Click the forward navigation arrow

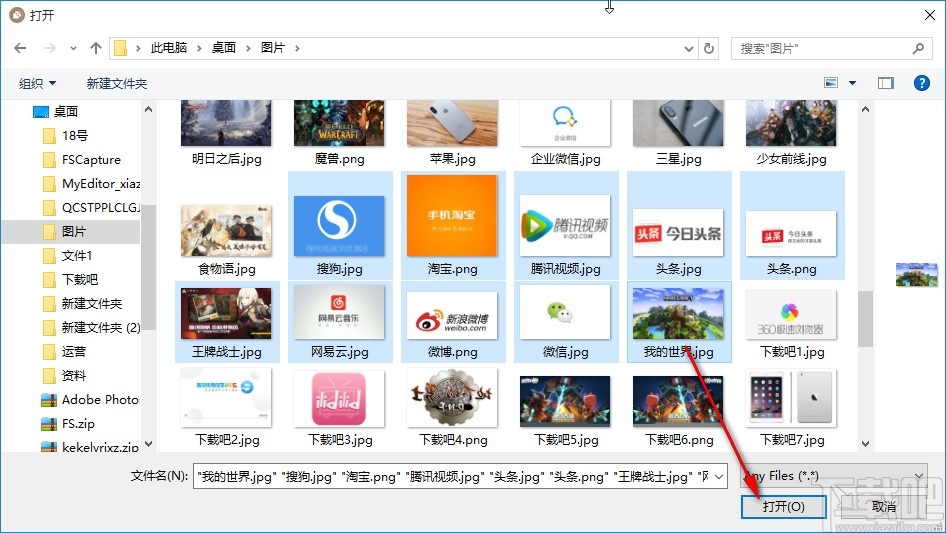49,48
